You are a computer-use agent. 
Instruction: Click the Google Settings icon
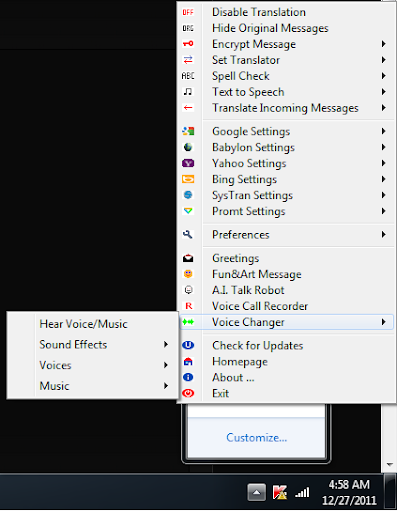188,131
